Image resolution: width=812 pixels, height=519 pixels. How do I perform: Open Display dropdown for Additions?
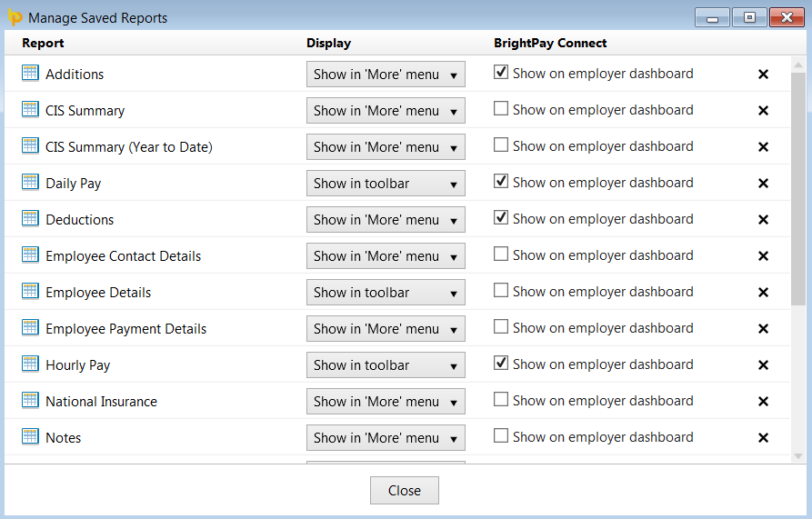(x=386, y=74)
